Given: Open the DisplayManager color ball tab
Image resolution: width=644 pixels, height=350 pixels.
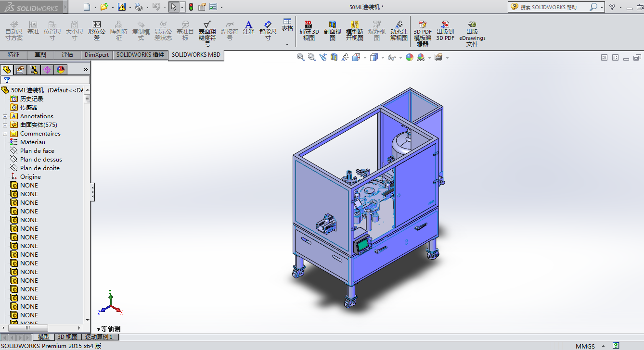Looking at the screenshot, I should click(61, 70).
